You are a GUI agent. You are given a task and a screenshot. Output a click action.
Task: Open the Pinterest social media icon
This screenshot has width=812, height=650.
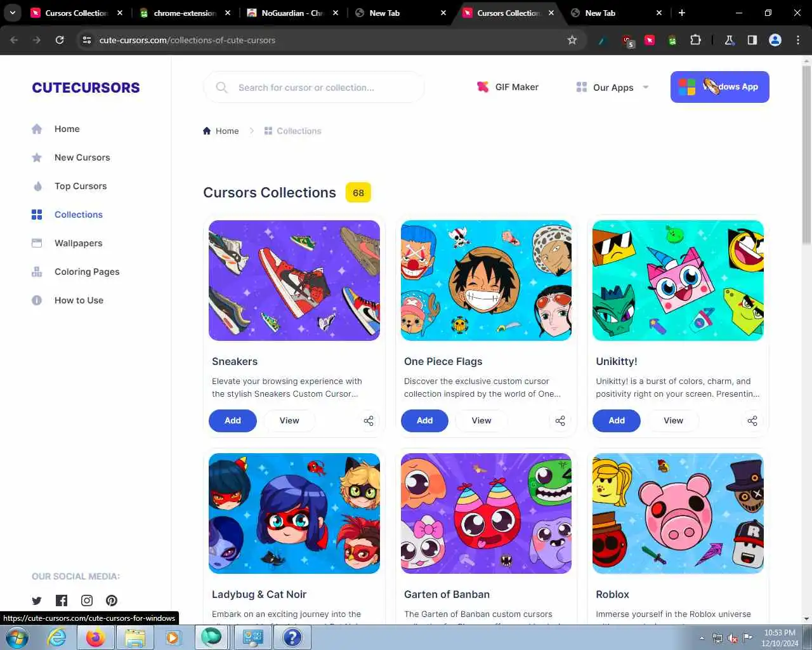[112, 600]
